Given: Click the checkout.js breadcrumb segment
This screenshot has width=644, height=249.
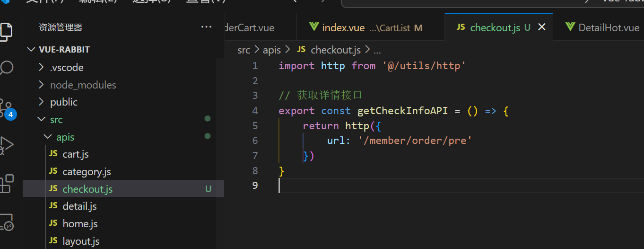Looking at the screenshot, I should click(329, 50).
